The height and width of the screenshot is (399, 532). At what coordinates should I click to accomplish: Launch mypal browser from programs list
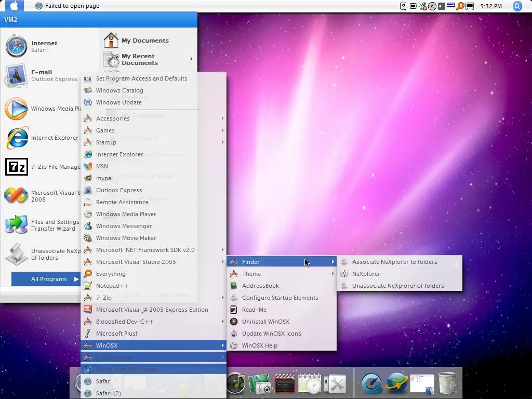point(154,178)
